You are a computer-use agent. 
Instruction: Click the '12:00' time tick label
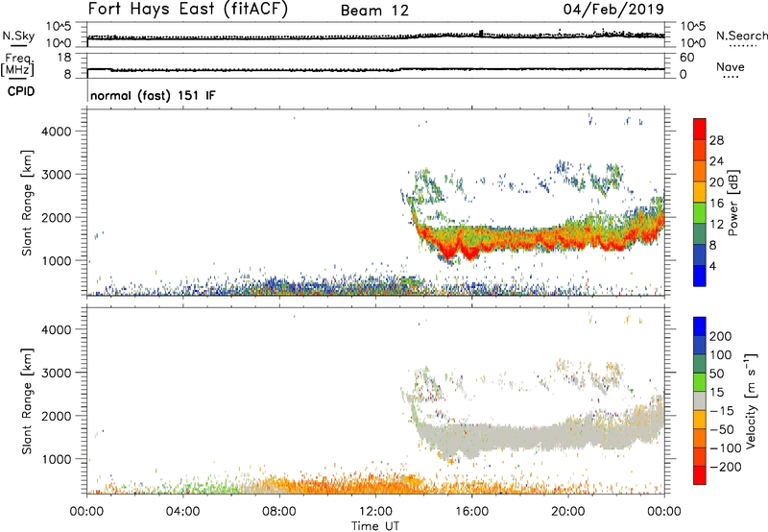pos(375,512)
